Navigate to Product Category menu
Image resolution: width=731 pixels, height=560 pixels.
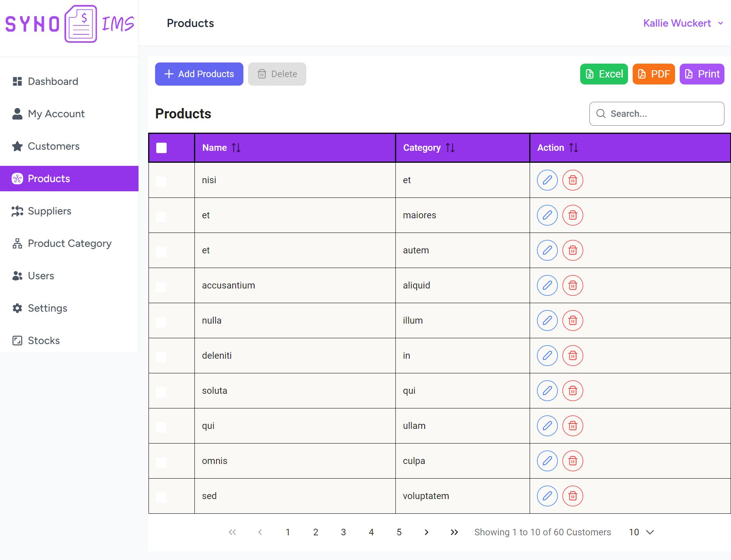pyautogui.click(x=69, y=243)
